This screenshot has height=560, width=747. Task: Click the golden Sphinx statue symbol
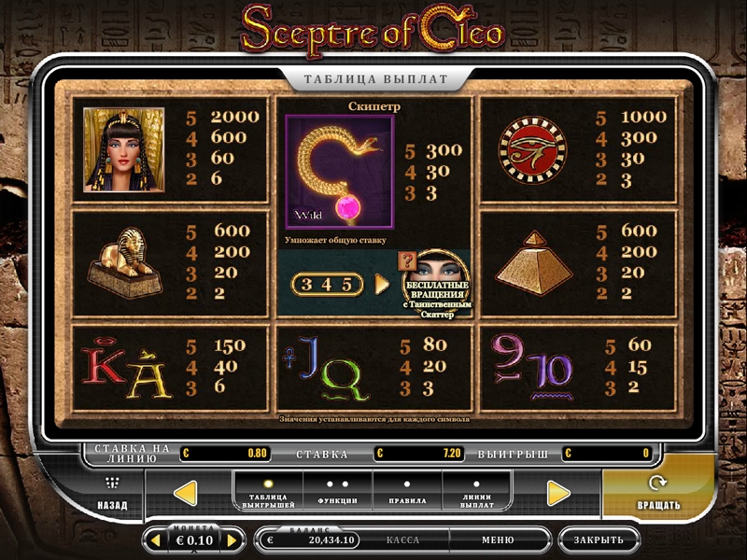coord(125,263)
